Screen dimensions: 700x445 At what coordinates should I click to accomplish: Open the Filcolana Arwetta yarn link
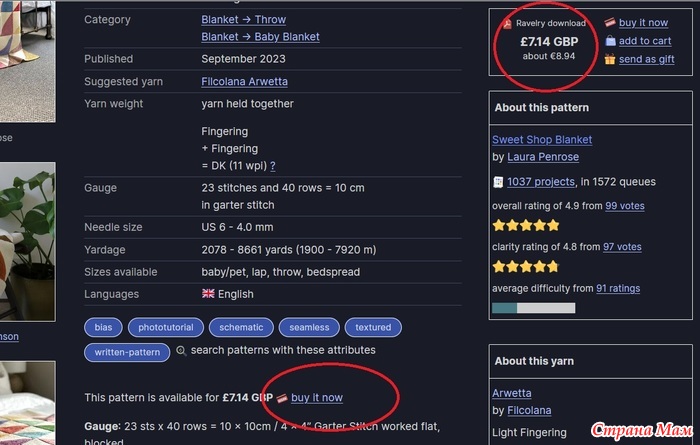point(244,82)
